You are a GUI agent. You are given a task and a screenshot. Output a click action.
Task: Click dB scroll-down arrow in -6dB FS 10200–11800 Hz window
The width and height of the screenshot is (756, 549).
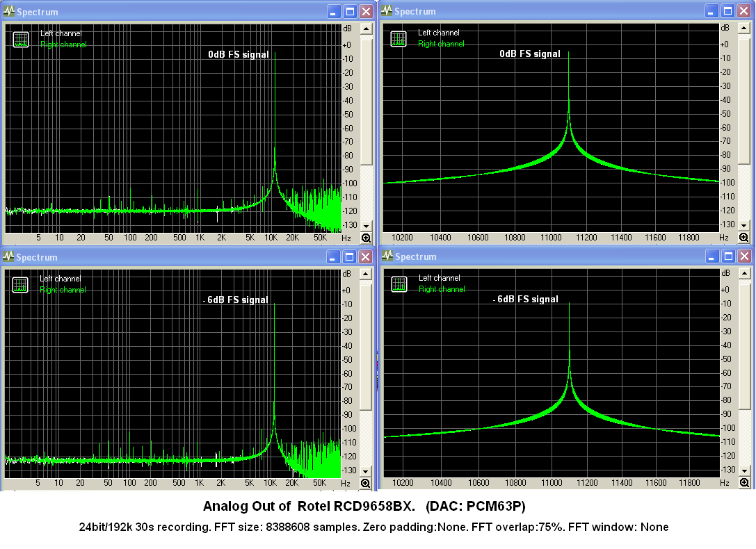tap(744, 470)
